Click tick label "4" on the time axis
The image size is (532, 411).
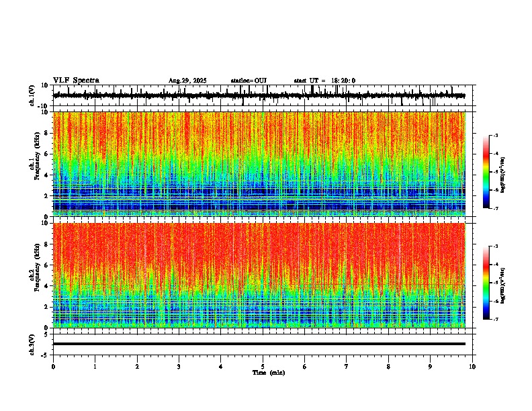pos(221,367)
